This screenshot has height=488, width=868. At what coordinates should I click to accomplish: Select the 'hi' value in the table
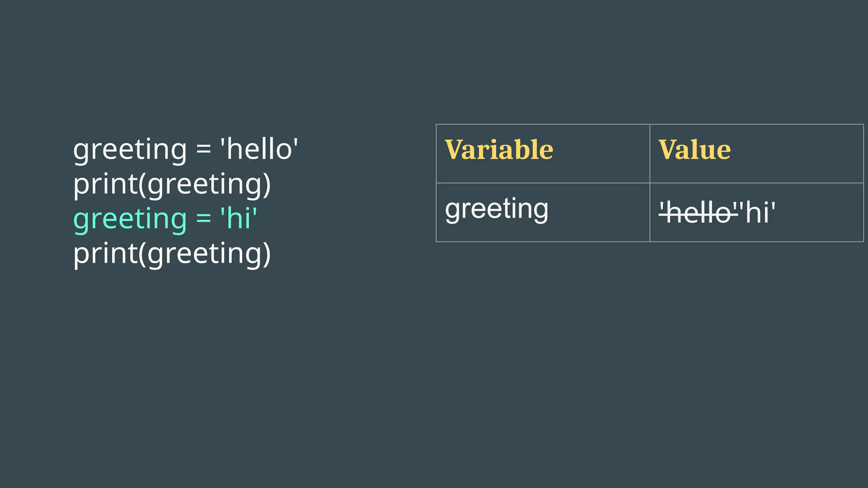point(759,213)
